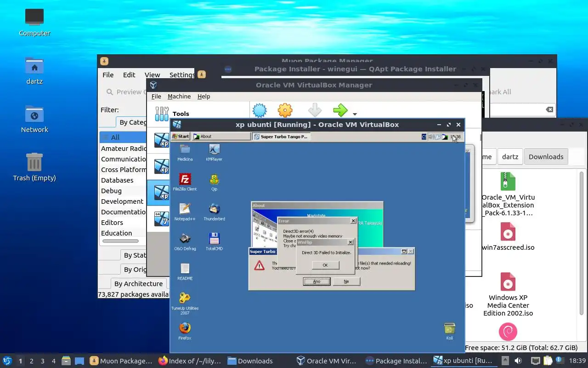Click OK in the WinFlip dialog
Image resolution: width=588 pixels, height=368 pixels.
click(x=325, y=265)
